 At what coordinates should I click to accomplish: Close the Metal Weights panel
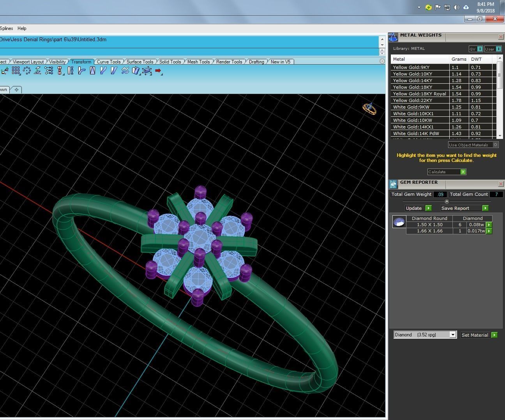501,37
